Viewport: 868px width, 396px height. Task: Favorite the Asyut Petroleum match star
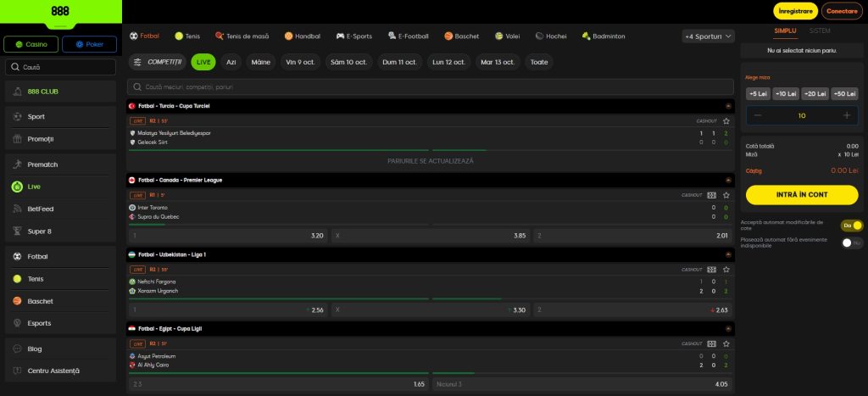pos(726,343)
